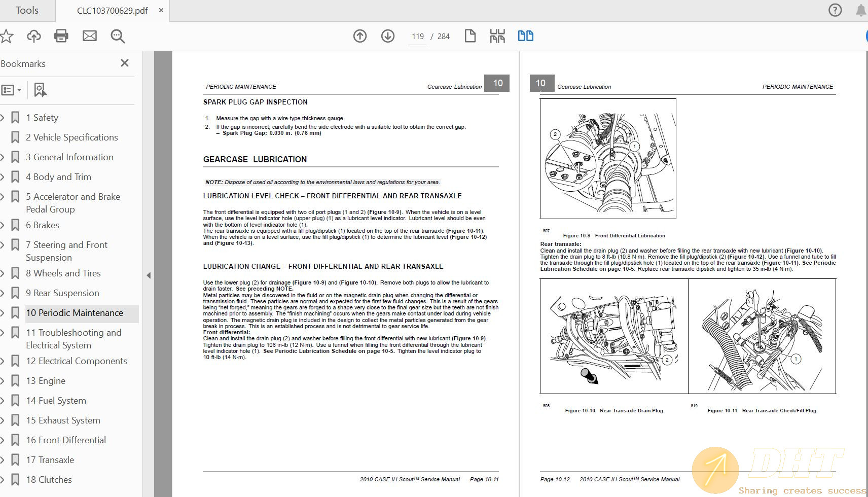
Task: Click the fit-page scan-style icon
Action: coord(497,36)
